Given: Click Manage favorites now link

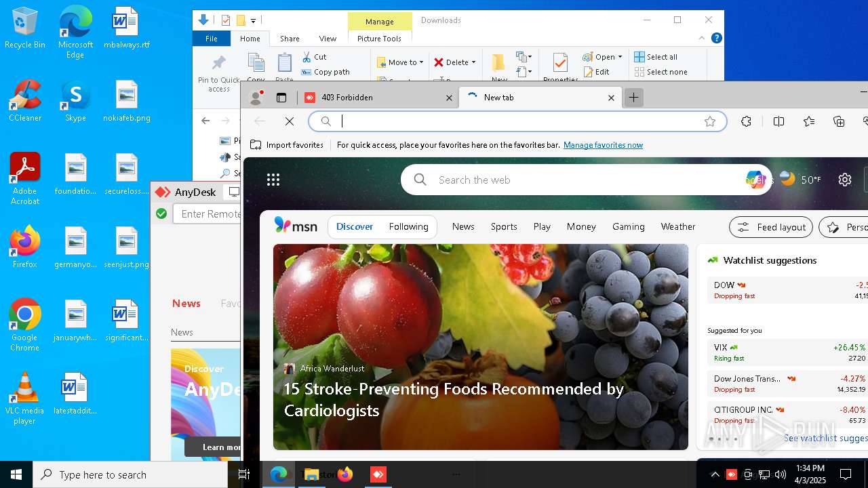Looking at the screenshot, I should [x=603, y=144].
